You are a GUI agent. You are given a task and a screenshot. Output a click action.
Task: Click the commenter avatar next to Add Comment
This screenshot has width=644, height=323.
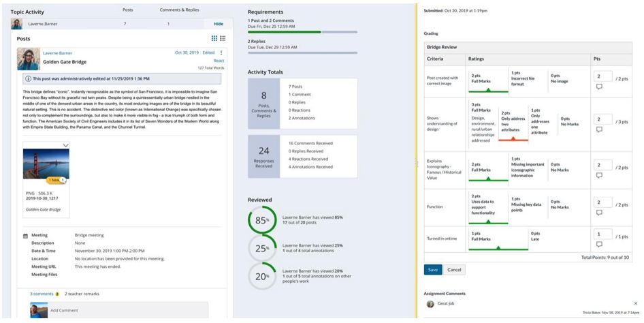point(39,310)
